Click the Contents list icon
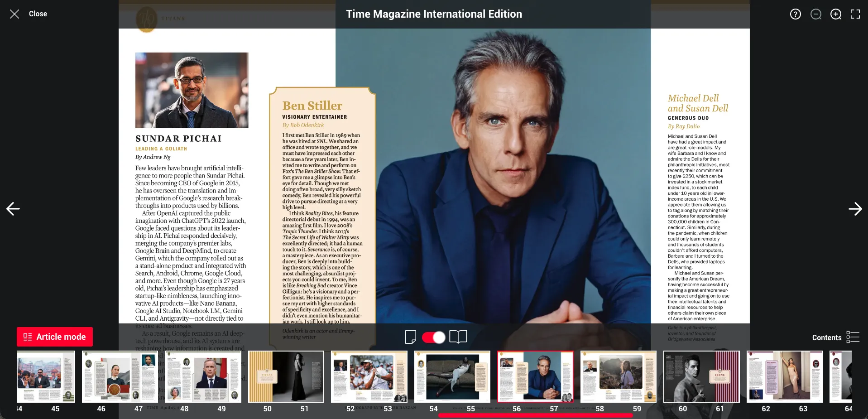This screenshot has height=419, width=868. coord(853,337)
